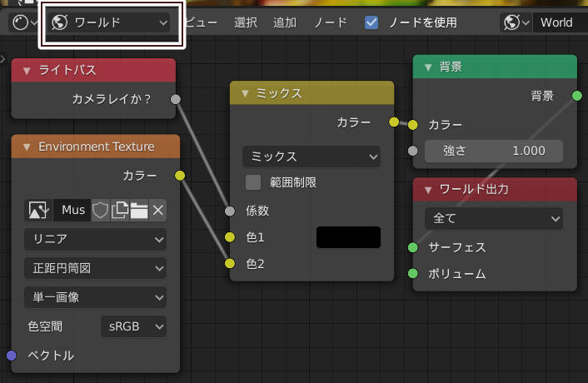The height and width of the screenshot is (383, 588).
Task: Open the ミックス blend mode dropdown
Action: click(x=311, y=157)
